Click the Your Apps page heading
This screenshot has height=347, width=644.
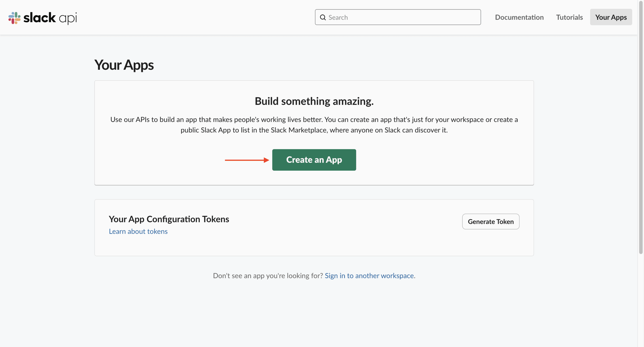click(x=124, y=65)
